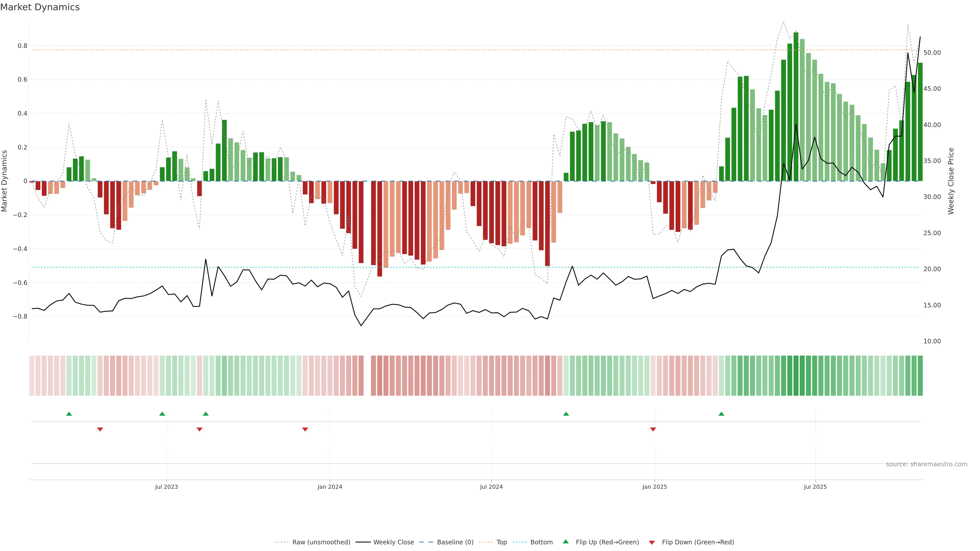Select the Flip Down marker in late 2023
Screen dimensions: 980x551
click(305, 429)
